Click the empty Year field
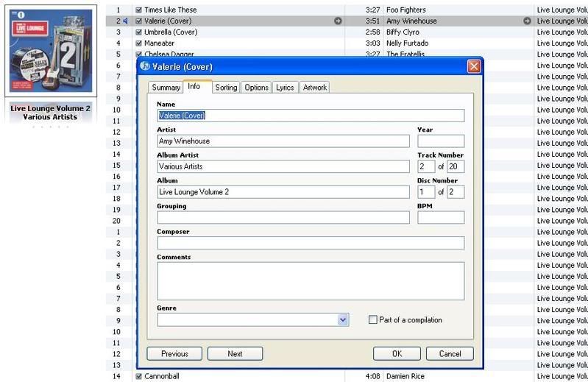The image size is (588, 382). tap(441, 141)
